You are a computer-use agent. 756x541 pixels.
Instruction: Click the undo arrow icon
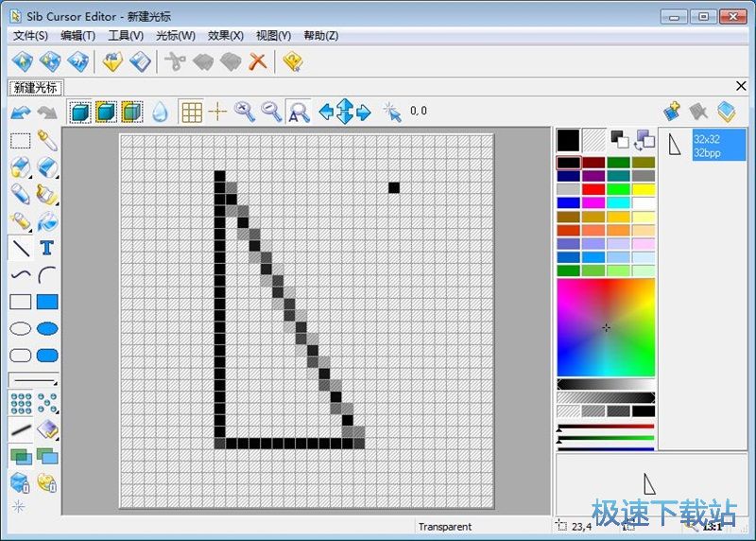20,112
